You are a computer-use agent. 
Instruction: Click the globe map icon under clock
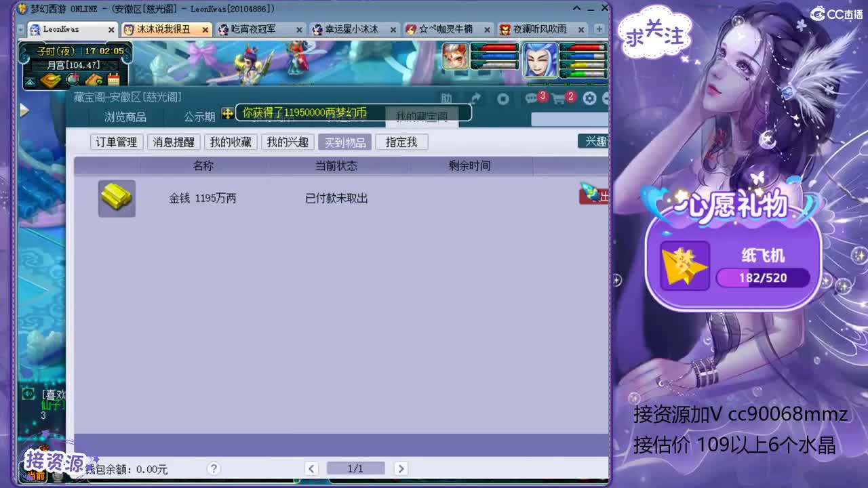pos(73,80)
